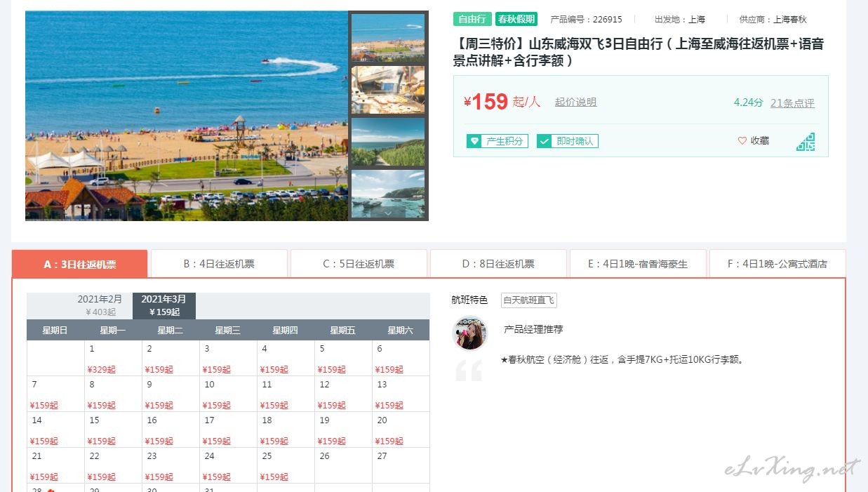Image resolution: width=868 pixels, height=492 pixels.
Task: Choose March 21 in the calendar
Action: pos(55,465)
